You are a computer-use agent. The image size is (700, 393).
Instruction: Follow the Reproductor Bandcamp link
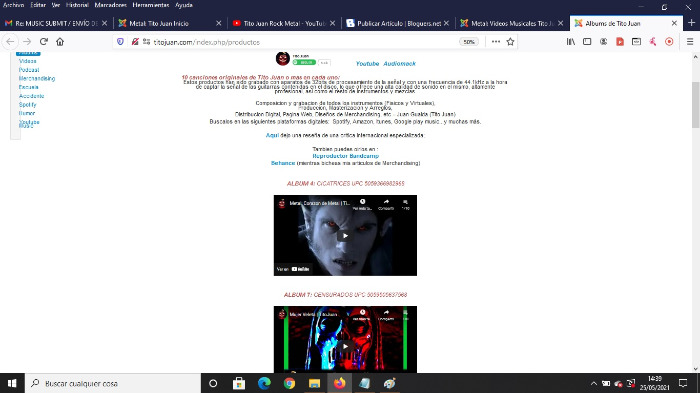point(346,156)
